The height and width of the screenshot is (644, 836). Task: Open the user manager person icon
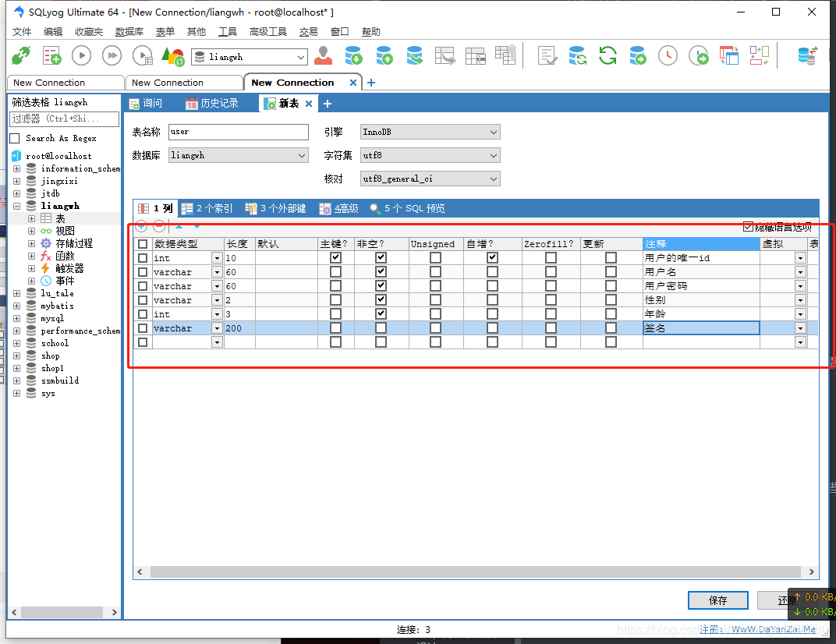tap(323, 55)
